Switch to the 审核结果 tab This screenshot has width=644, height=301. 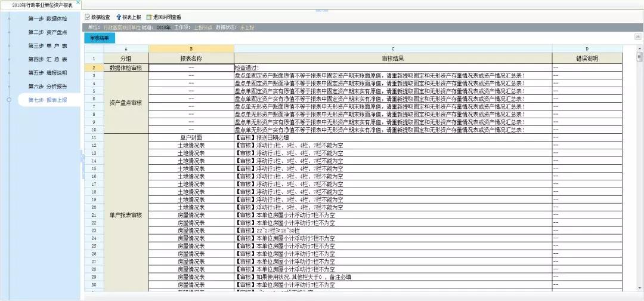click(99, 38)
